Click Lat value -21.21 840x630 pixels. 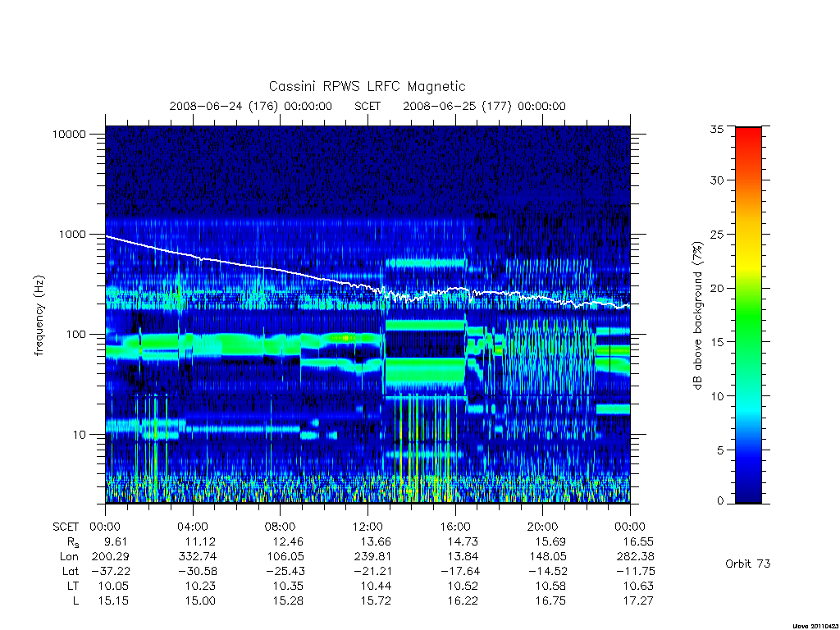click(x=373, y=571)
